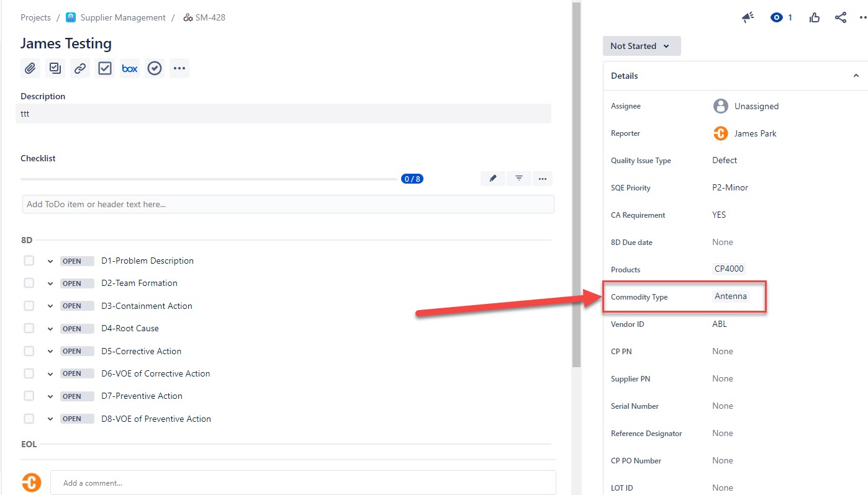Check off D1-Problem Description item

(x=29, y=261)
